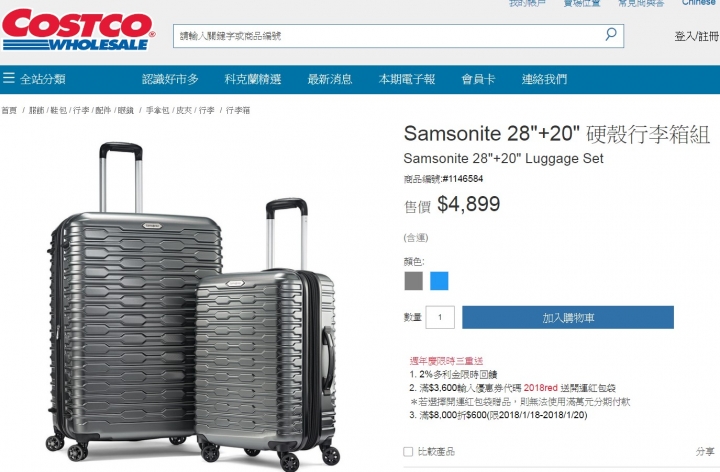
Task: Check the 比較產品 compare checkbox
Action: coord(408,452)
